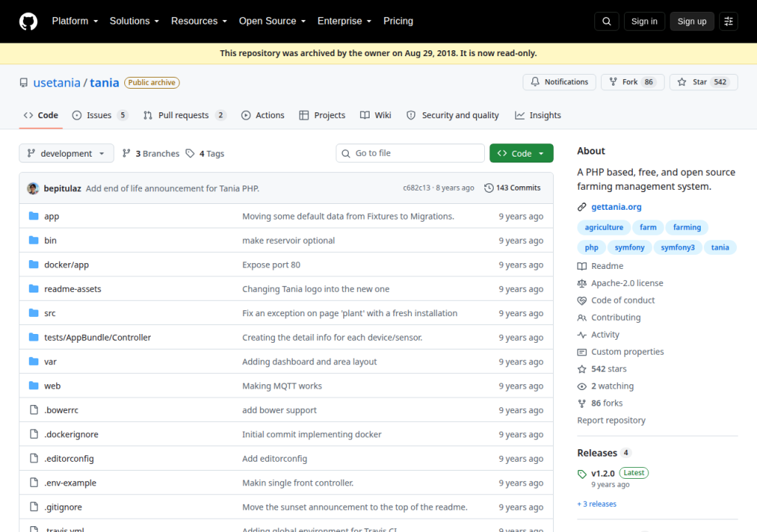
Task: Click the readme-assets folder icon
Action: [x=33, y=288]
